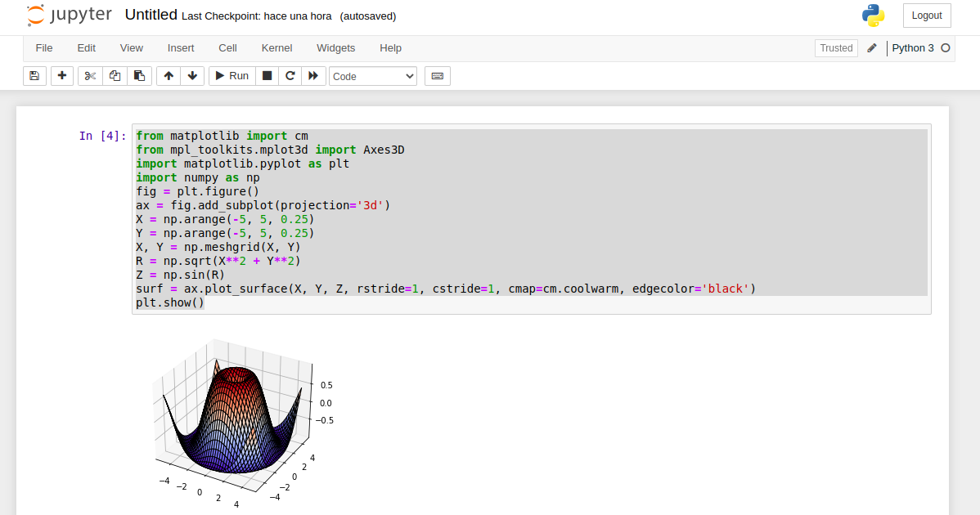Restart kernel and run all cells icon
This screenshot has width=980, height=515.
point(313,76)
